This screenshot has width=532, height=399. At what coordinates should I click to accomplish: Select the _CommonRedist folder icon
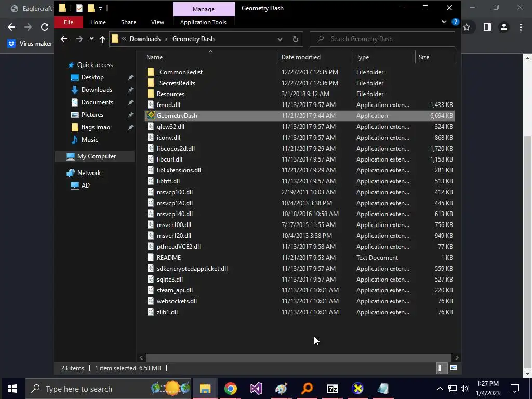[x=151, y=72]
